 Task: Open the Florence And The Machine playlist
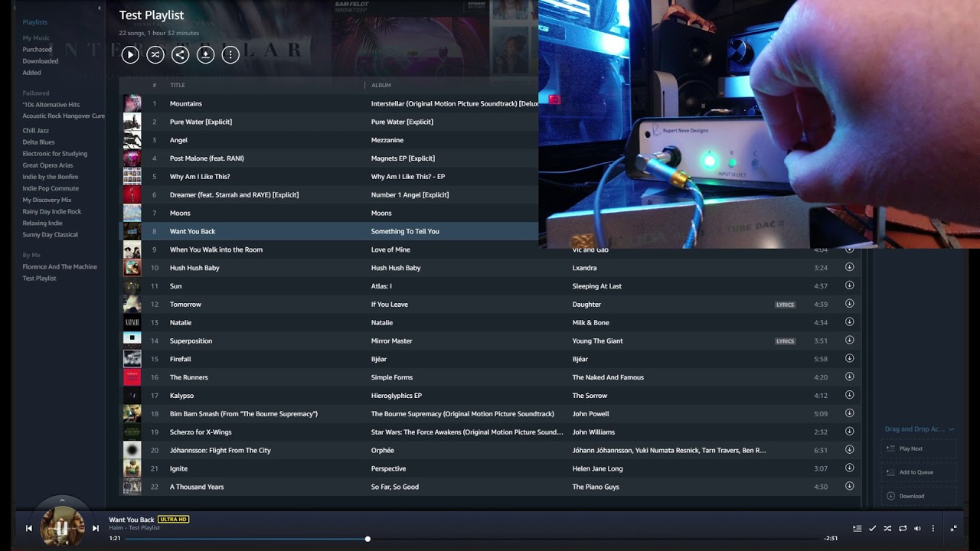[x=60, y=266]
